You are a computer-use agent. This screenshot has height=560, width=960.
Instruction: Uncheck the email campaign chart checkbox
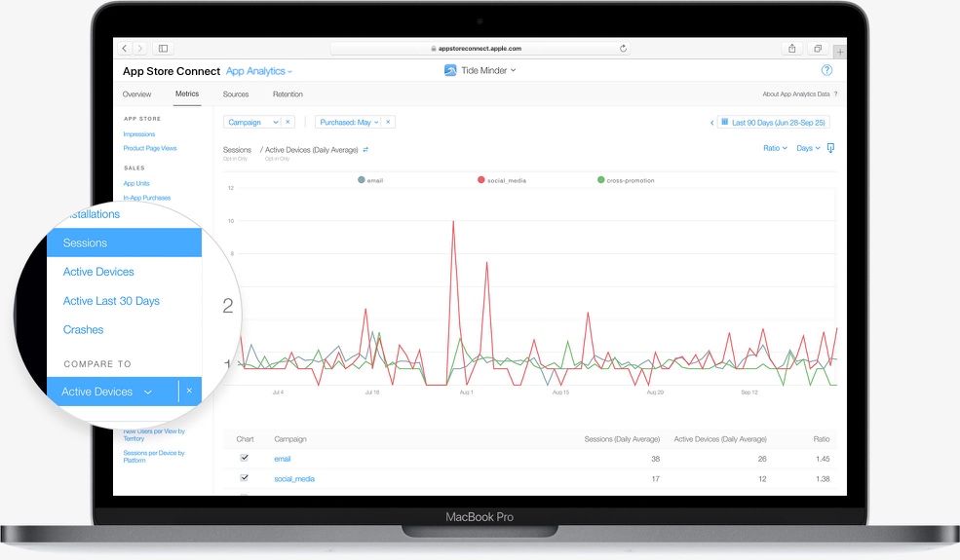[x=245, y=458]
